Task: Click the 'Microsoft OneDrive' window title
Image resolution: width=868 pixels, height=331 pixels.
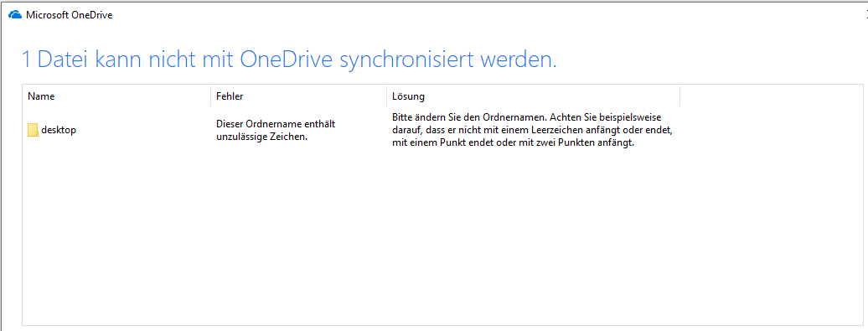Action: 70,15
